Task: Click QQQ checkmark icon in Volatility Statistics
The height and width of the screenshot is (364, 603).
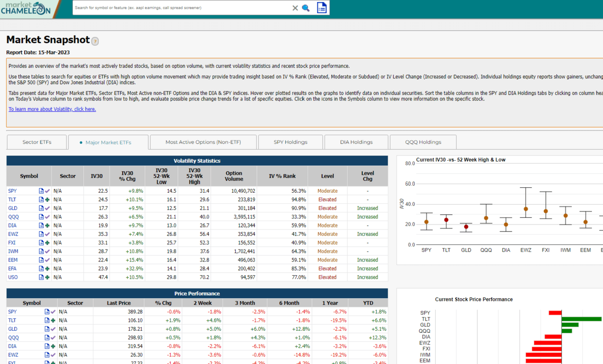Action: click(x=47, y=217)
